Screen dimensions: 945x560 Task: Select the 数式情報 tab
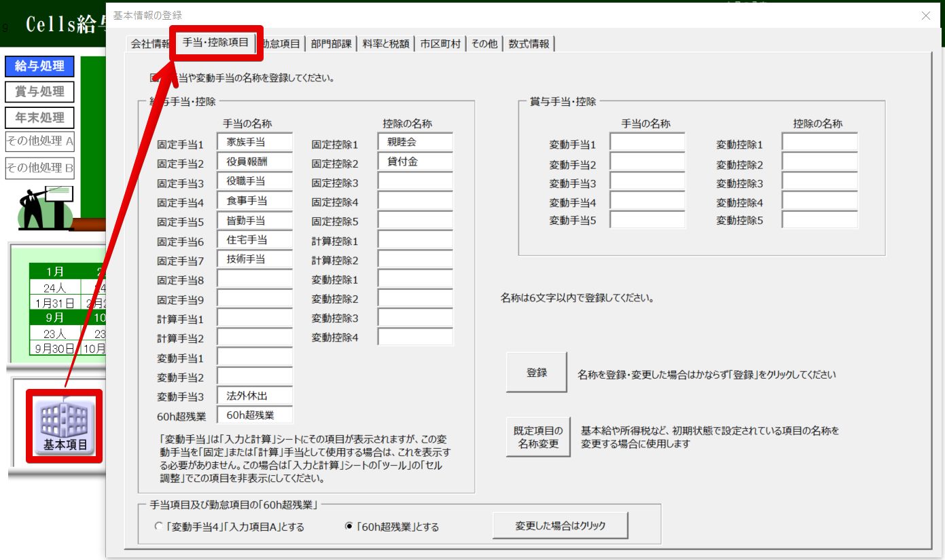tap(529, 44)
